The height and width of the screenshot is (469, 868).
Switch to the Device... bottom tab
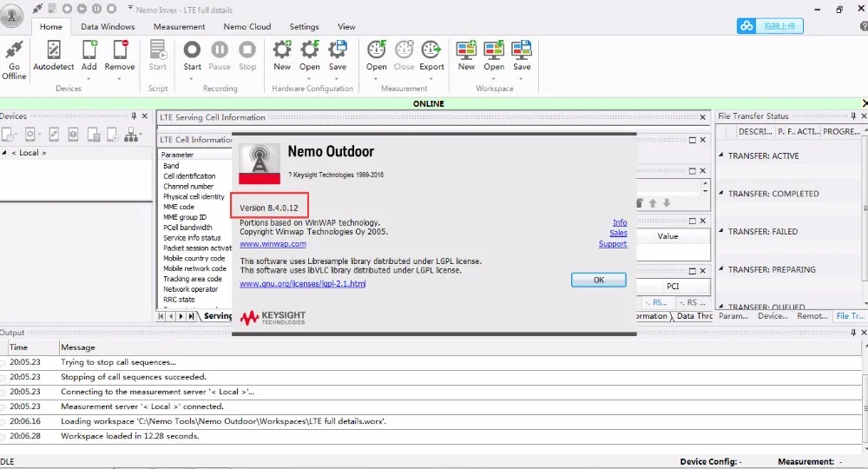(773, 315)
